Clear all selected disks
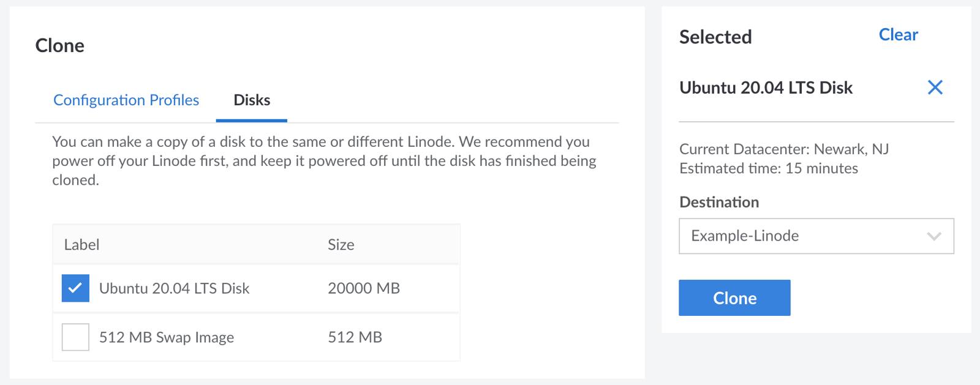The image size is (980, 385). [898, 34]
